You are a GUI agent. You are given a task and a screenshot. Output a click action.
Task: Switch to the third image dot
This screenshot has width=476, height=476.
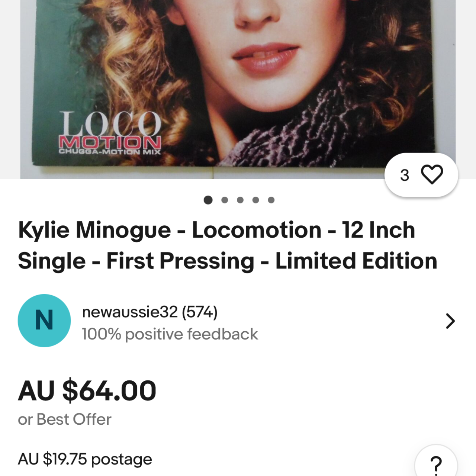tap(240, 200)
